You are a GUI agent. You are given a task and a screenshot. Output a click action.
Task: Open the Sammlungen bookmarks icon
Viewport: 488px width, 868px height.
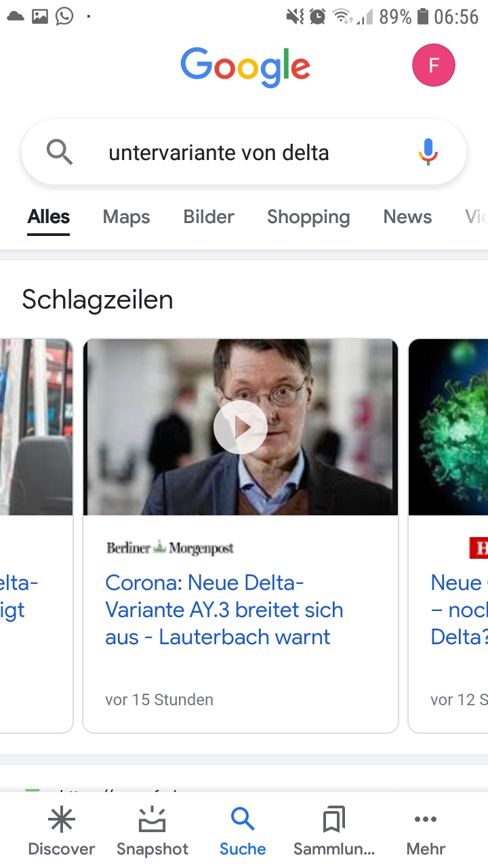[333, 821]
